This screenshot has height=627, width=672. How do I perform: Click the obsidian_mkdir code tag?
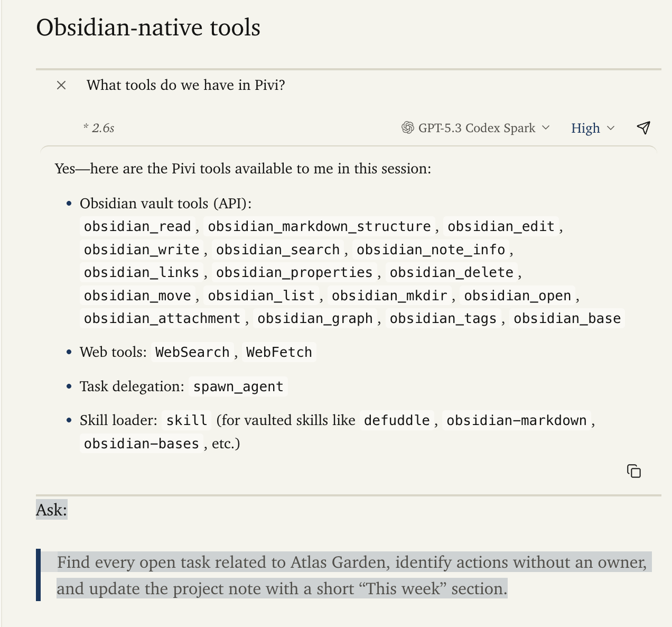point(389,296)
